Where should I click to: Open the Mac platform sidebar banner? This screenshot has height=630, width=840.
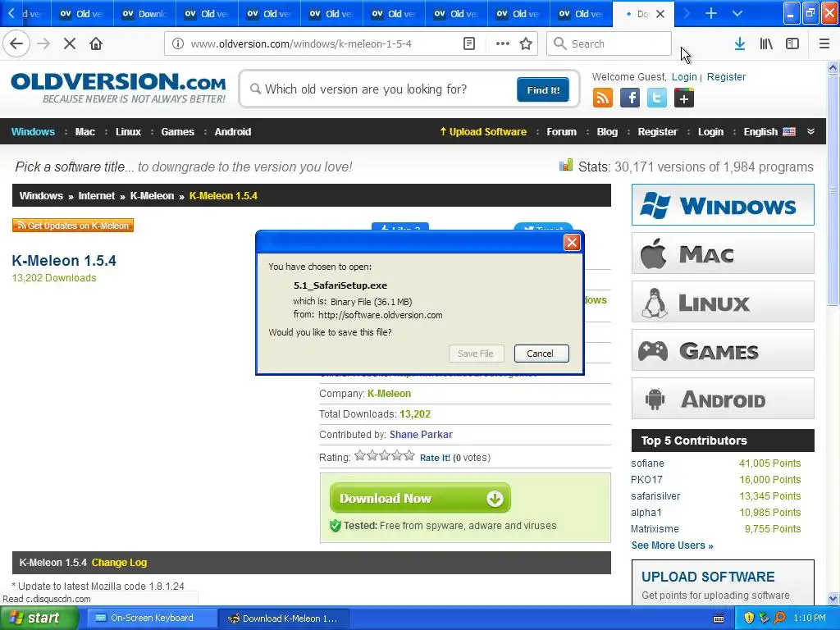click(x=723, y=253)
